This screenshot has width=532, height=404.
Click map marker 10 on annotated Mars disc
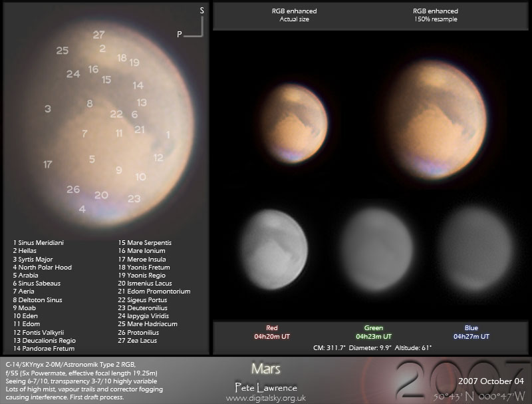(x=141, y=177)
